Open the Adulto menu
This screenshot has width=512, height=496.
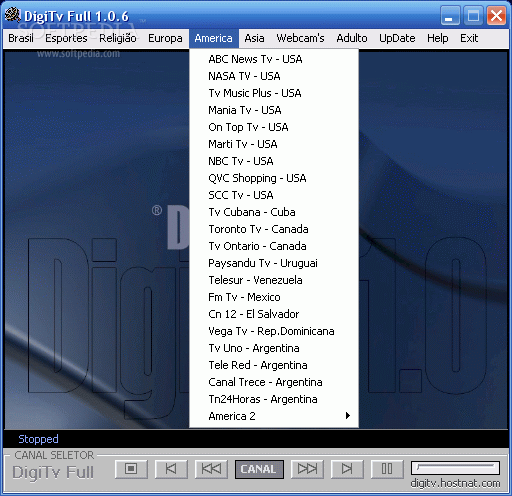click(x=352, y=38)
